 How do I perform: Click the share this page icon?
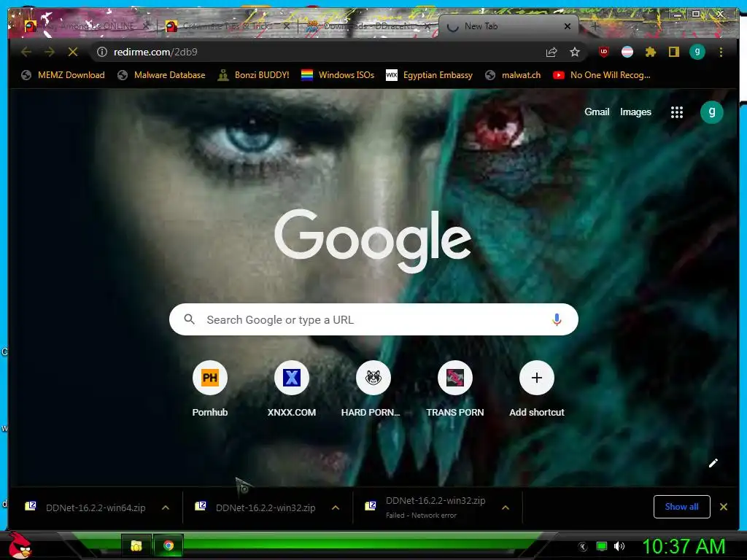coord(551,52)
